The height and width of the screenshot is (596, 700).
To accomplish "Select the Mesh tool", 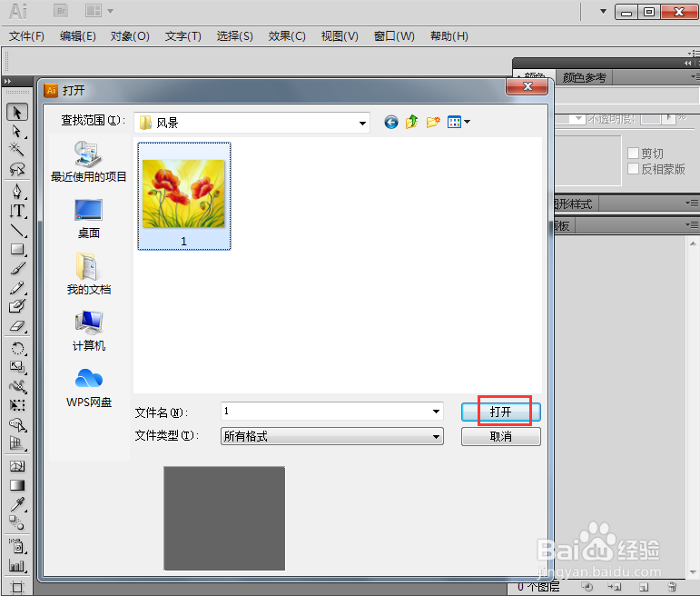I will click(x=17, y=466).
